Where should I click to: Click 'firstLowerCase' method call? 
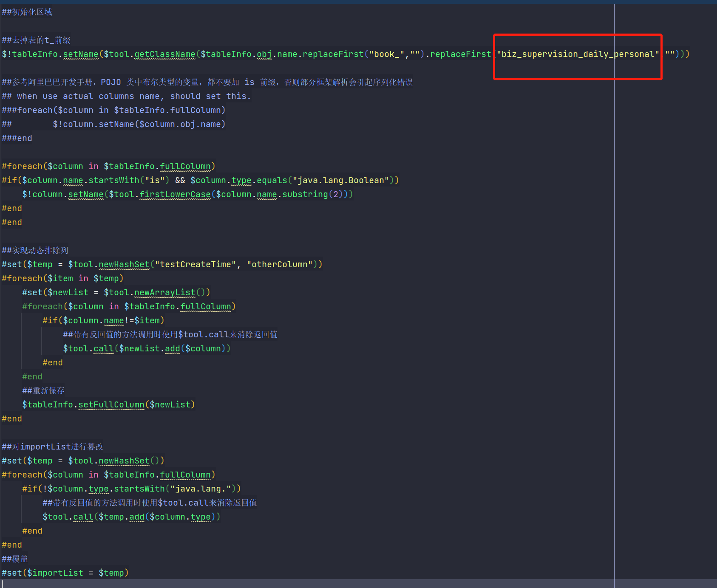pos(175,194)
